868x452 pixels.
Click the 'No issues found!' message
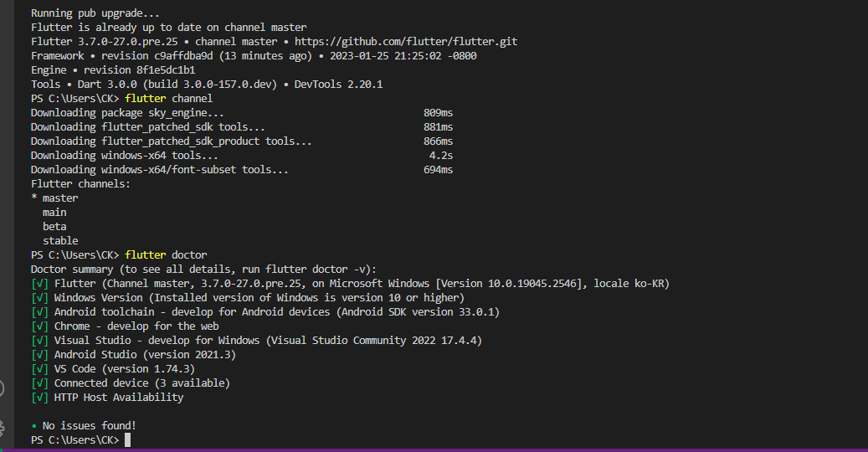[x=89, y=426]
